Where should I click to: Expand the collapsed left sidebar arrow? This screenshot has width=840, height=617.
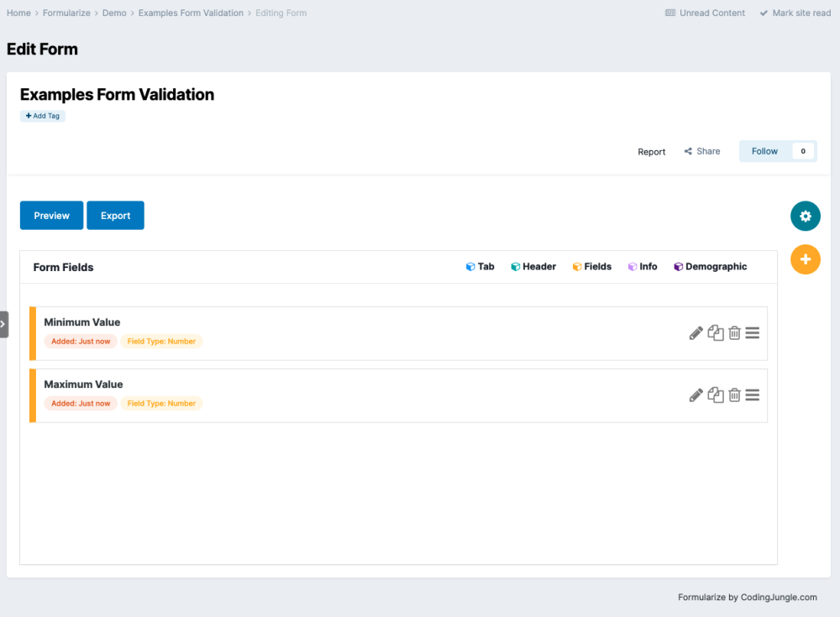(x=3, y=324)
